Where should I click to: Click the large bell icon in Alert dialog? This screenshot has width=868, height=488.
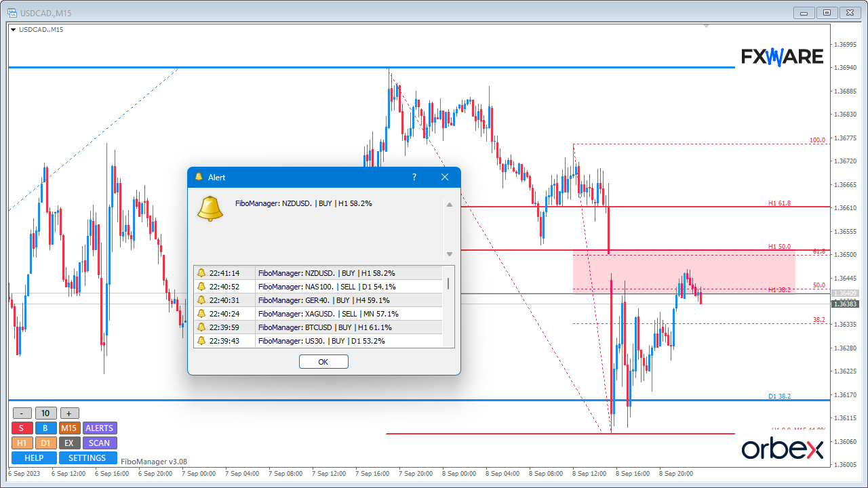click(x=210, y=208)
